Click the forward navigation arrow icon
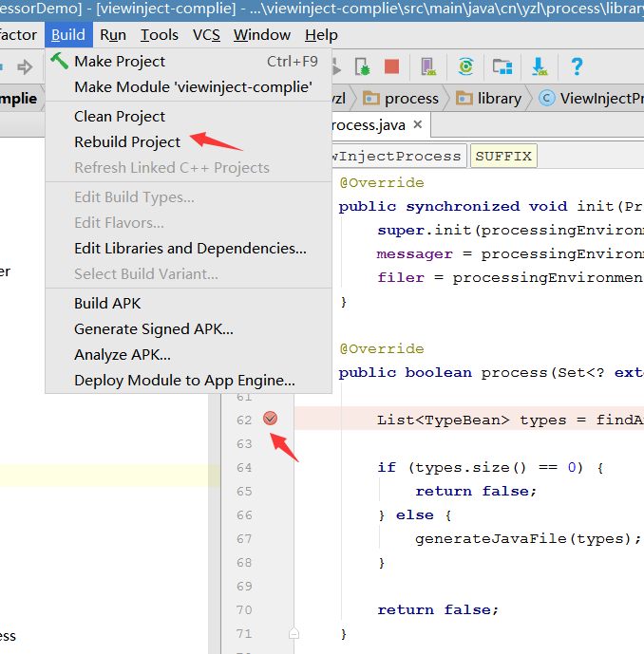Image resolution: width=644 pixels, height=654 pixels. point(25,66)
